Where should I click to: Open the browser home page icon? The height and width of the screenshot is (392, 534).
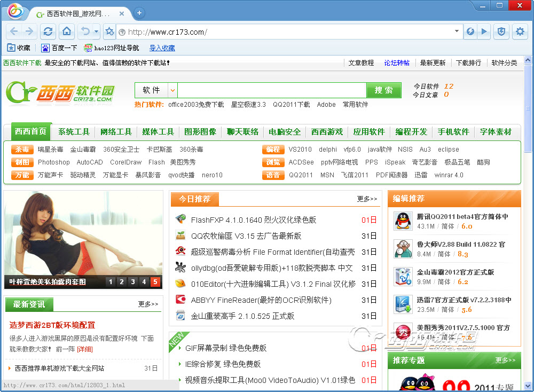pyautogui.click(x=67, y=32)
